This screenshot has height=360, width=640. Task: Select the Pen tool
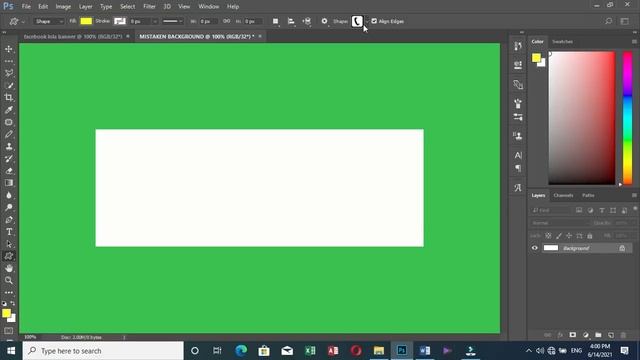[x=9, y=220]
